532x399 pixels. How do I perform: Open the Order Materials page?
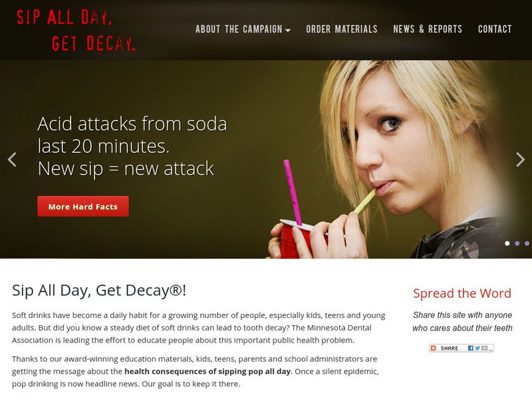tap(342, 29)
